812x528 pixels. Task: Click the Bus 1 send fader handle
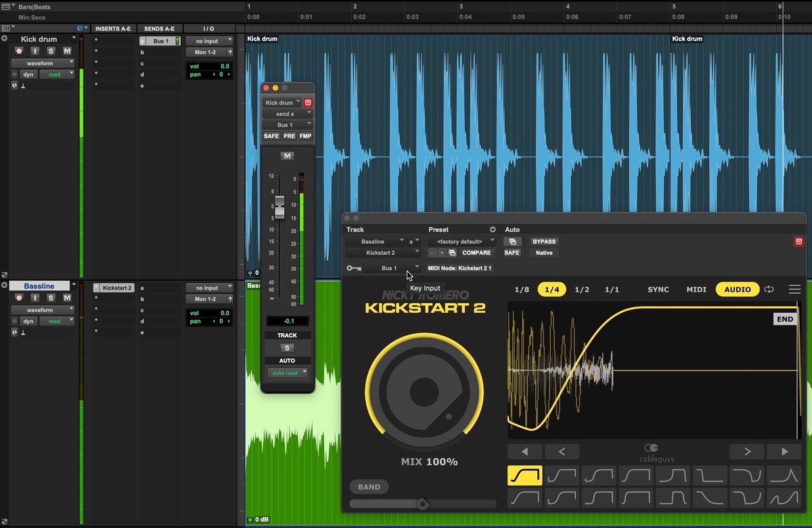[279, 208]
